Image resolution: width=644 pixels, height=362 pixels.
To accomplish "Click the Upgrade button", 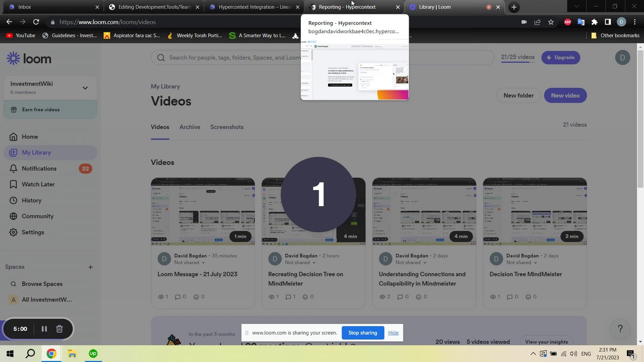I will [560, 57].
